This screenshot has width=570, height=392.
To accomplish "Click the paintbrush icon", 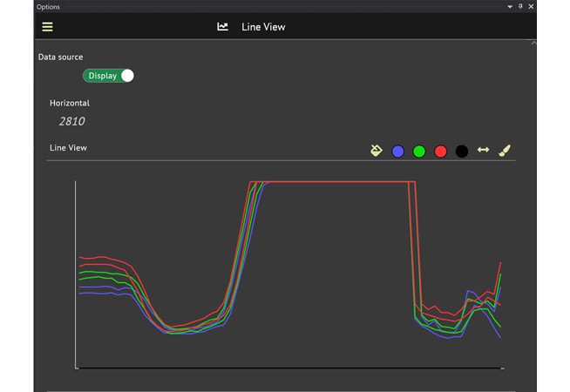I will pyautogui.click(x=505, y=151).
